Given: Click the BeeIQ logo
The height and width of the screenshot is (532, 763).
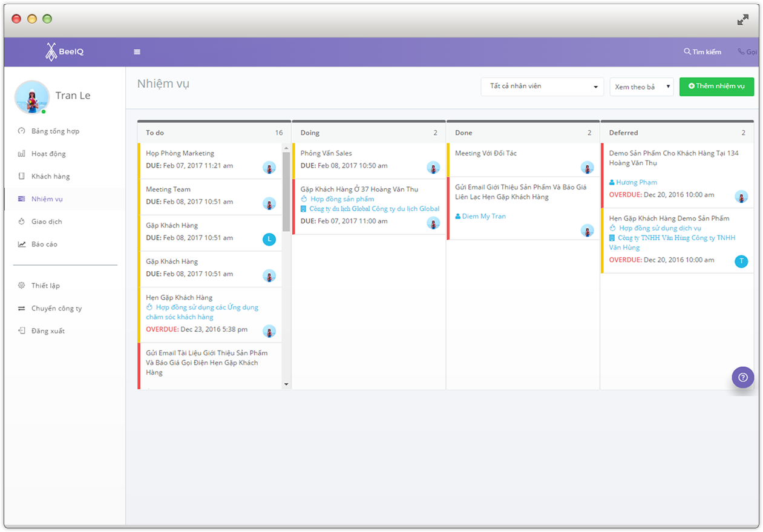Looking at the screenshot, I should [x=64, y=52].
